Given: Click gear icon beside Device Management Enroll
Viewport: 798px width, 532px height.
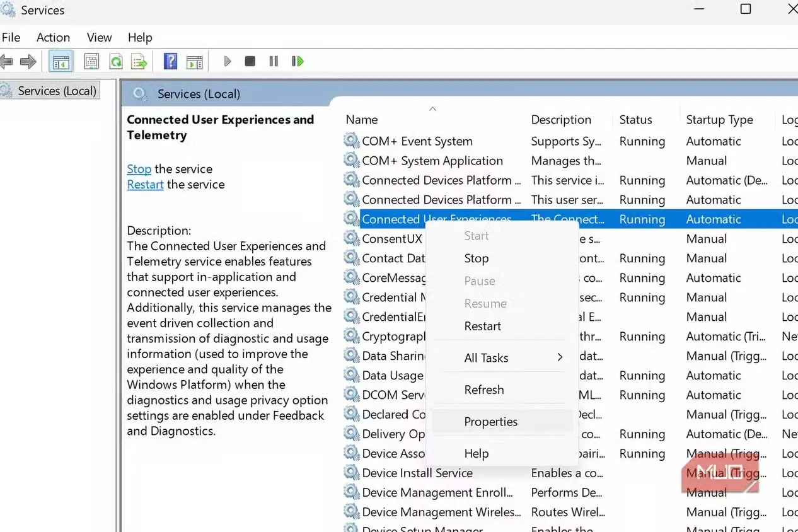Looking at the screenshot, I should coord(351,492).
